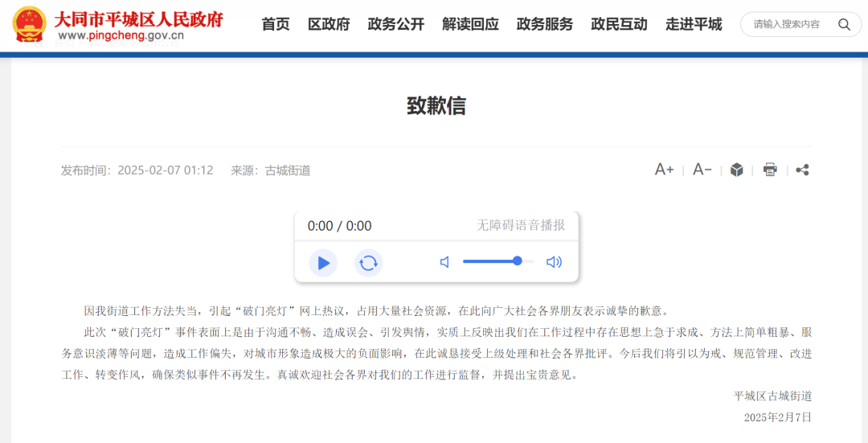Click the search input field

point(788,24)
